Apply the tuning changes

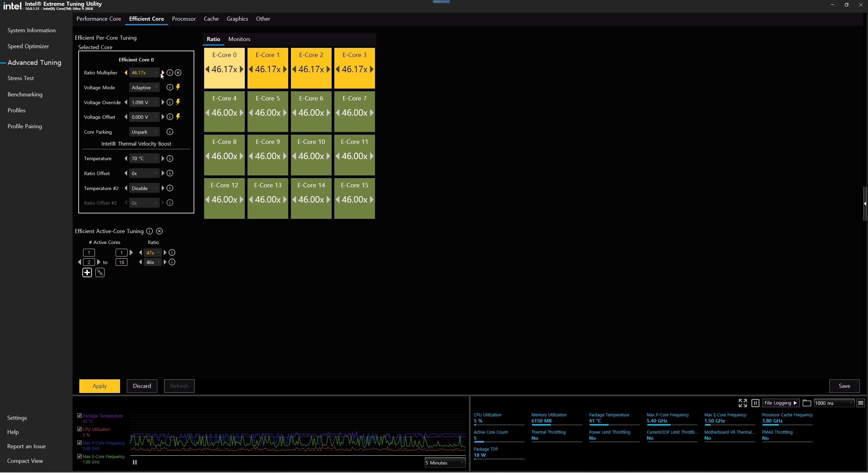click(99, 386)
